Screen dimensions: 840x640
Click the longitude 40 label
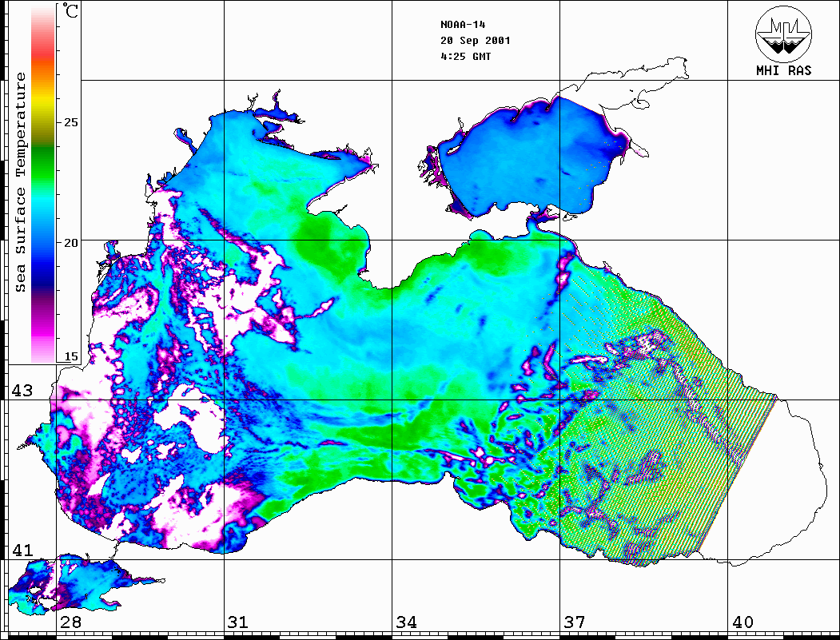tap(742, 622)
